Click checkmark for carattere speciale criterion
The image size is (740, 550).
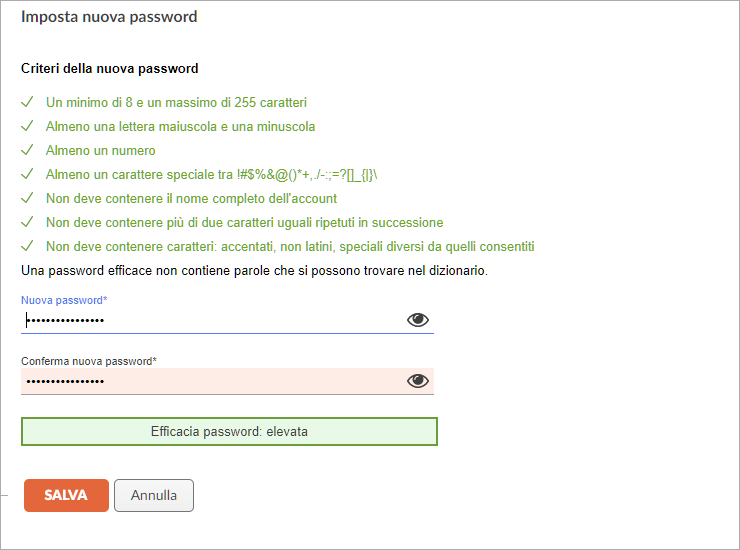pyautogui.click(x=27, y=174)
